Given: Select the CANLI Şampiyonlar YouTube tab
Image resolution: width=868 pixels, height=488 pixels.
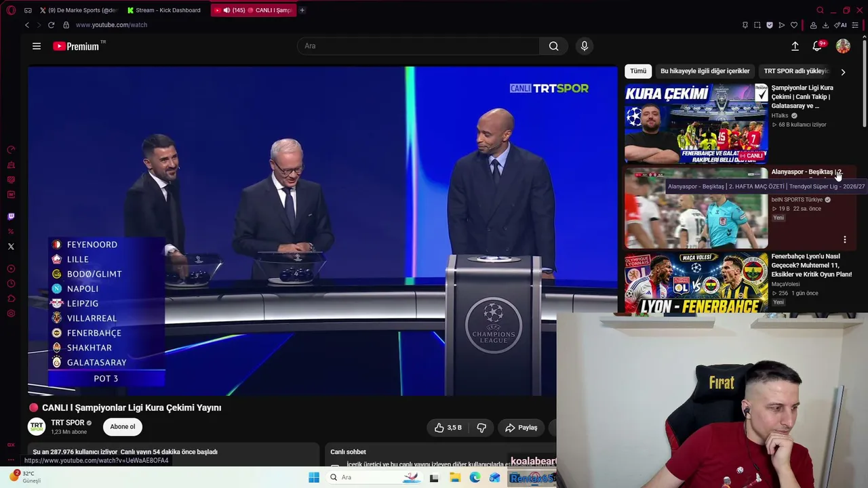Looking at the screenshot, I should (254, 10).
